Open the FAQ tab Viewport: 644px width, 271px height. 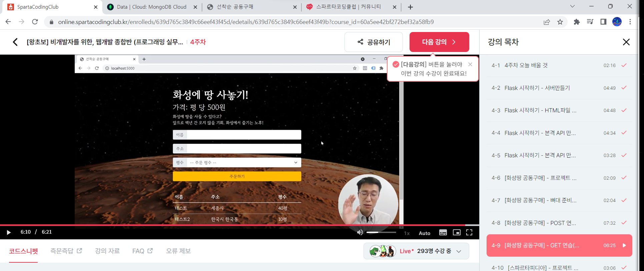click(142, 251)
